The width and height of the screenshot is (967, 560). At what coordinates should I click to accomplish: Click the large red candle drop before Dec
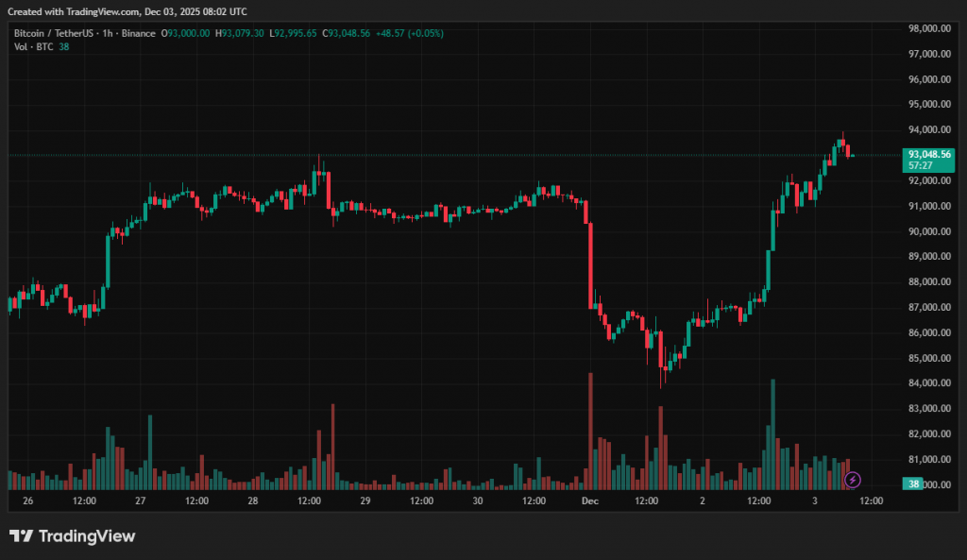[590, 264]
